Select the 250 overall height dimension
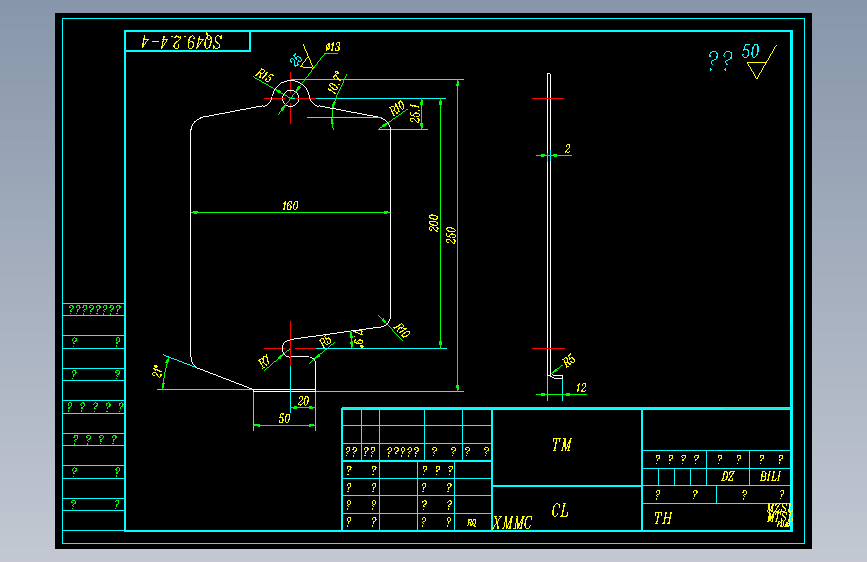Viewport: 867px width, 562px height. (451, 235)
